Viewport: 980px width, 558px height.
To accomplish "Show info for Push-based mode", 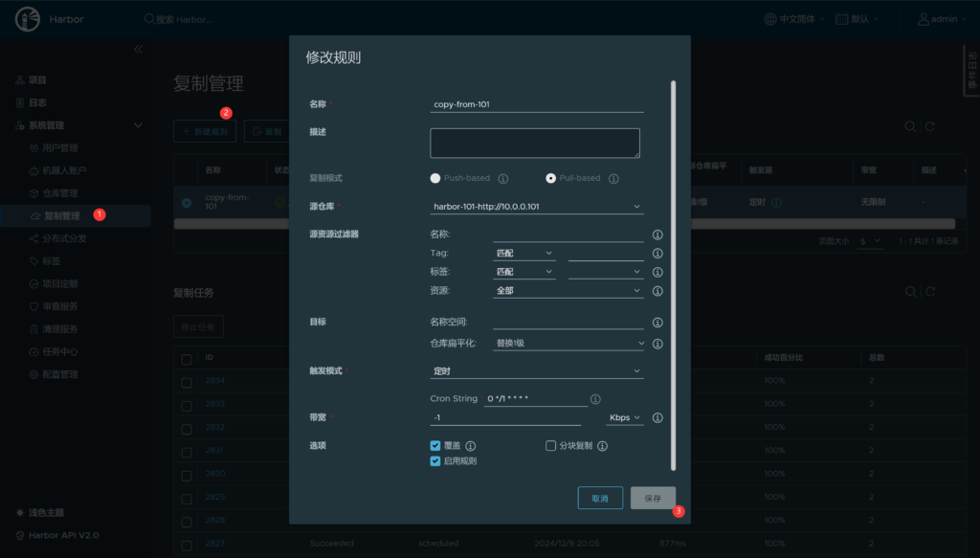I will point(503,179).
